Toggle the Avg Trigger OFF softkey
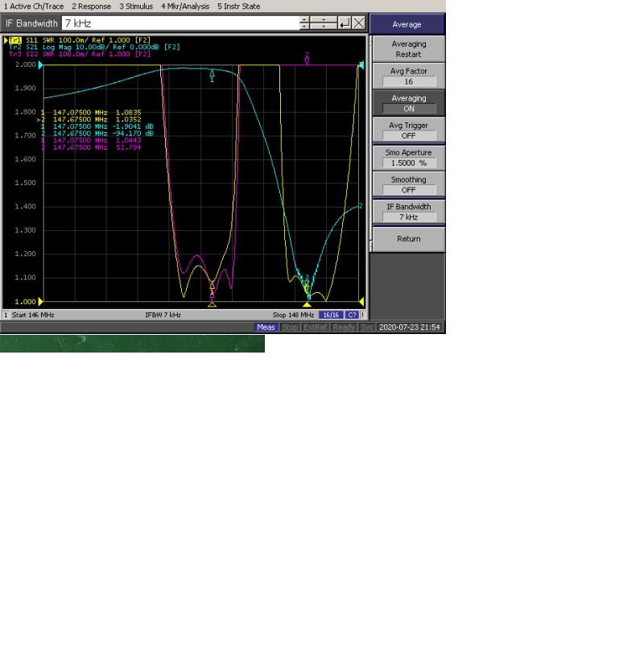This screenshot has width=644, height=660. click(409, 130)
